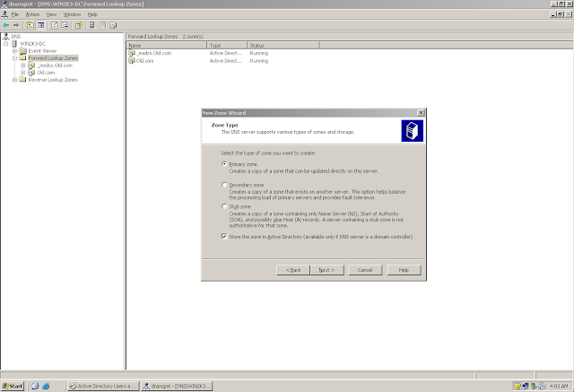574x392 pixels.
Task: Close the New Zone Wizard dialog
Action: (x=421, y=113)
